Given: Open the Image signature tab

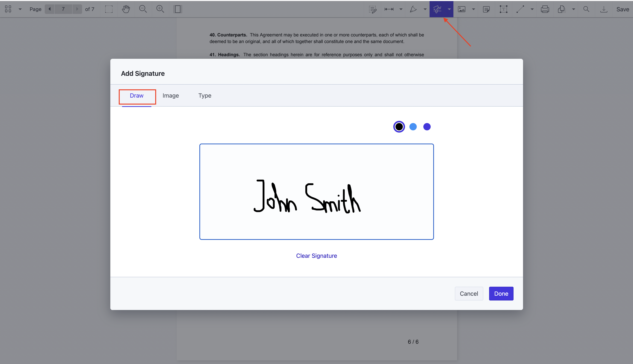Looking at the screenshot, I should click(171, 96).
